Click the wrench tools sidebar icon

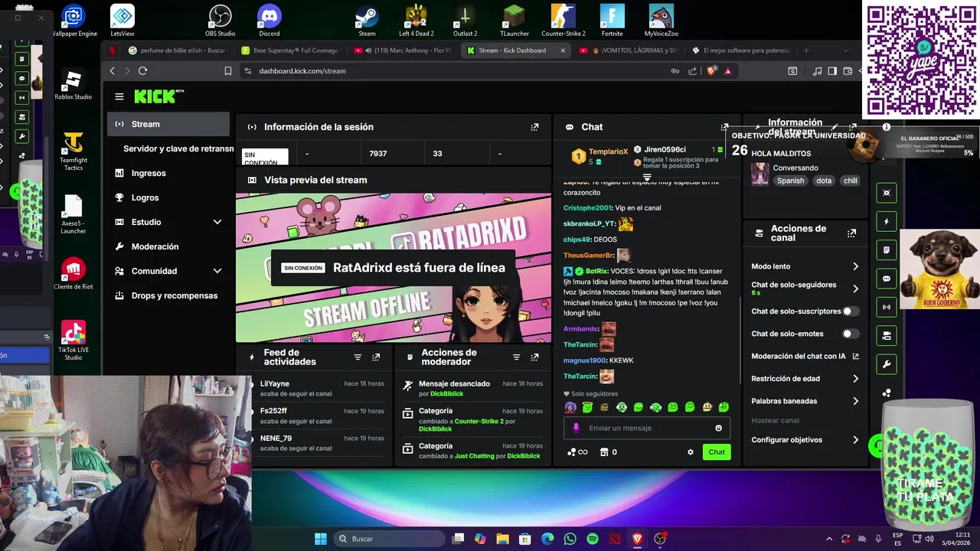[x=887, y=364]
